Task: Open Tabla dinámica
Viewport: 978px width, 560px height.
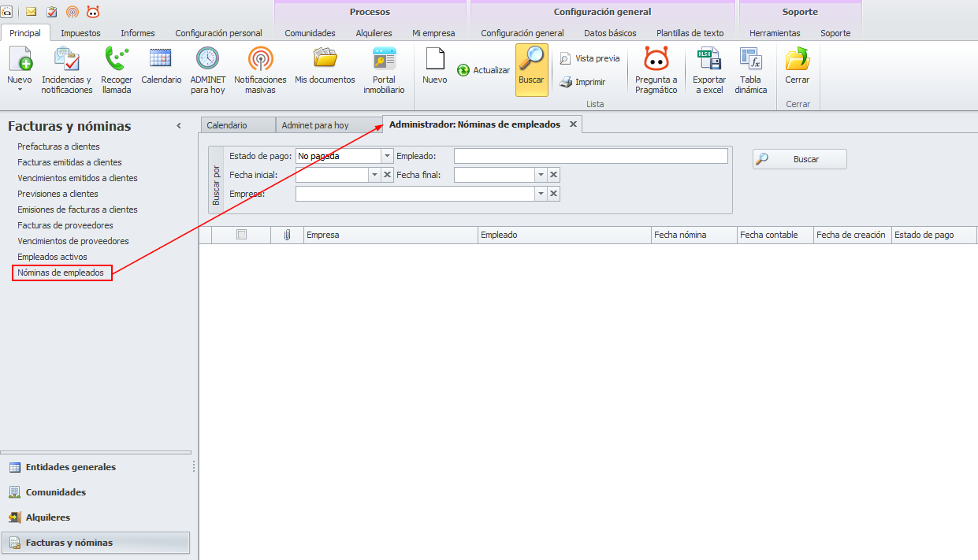Action: 751,70
